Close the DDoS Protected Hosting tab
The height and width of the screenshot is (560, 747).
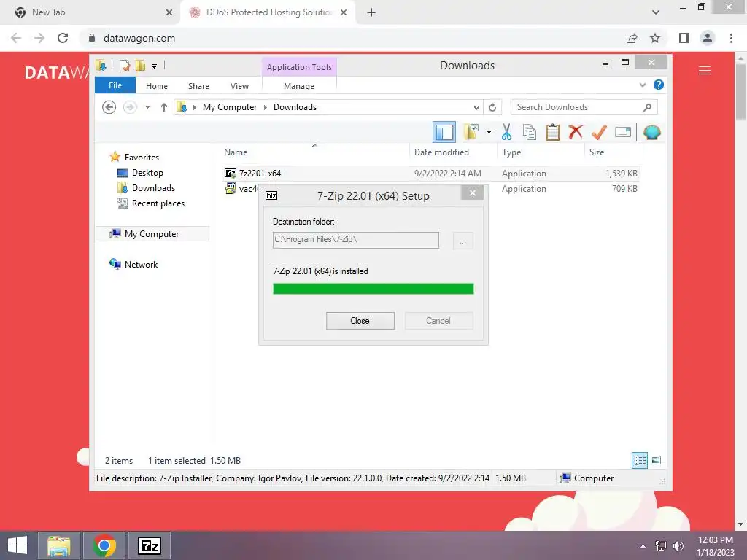coord(344,13)
